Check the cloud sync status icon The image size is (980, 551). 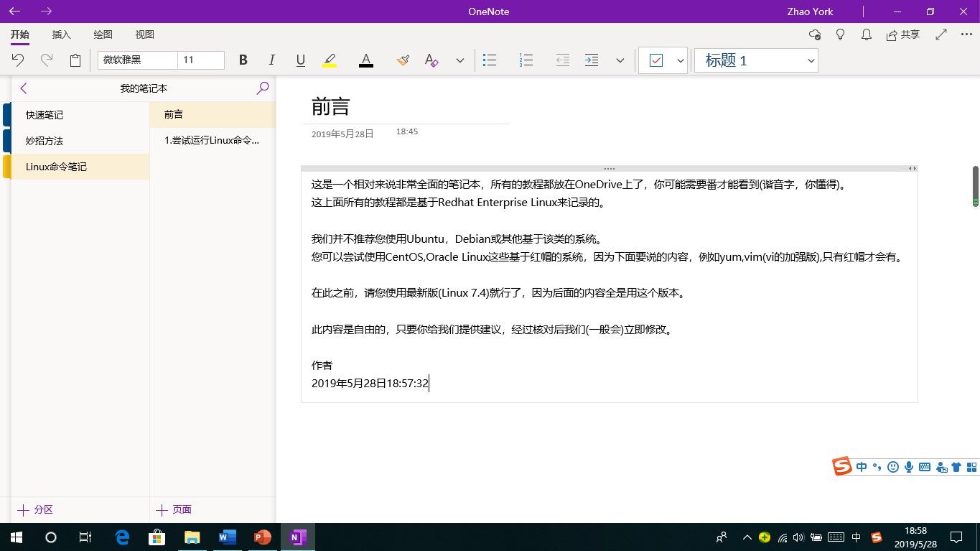coord(814,34)
